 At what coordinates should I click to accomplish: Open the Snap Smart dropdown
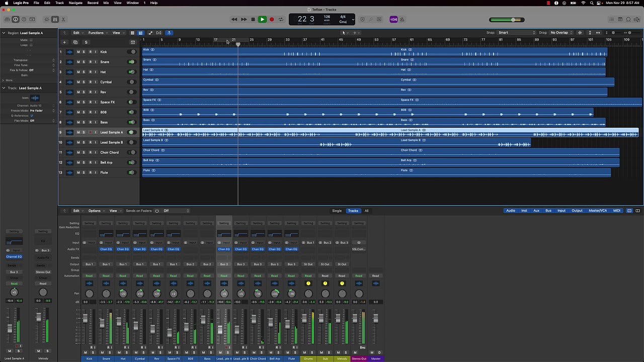point(517,33)
